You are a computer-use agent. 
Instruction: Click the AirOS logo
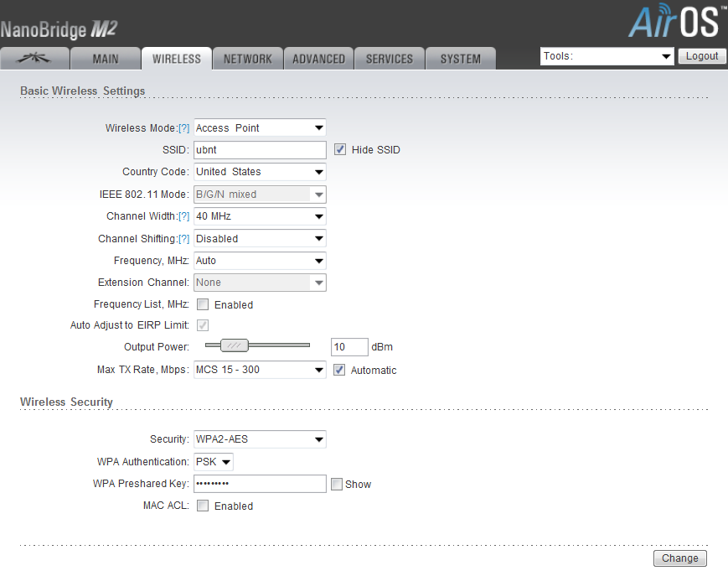(x=673, y=23)
